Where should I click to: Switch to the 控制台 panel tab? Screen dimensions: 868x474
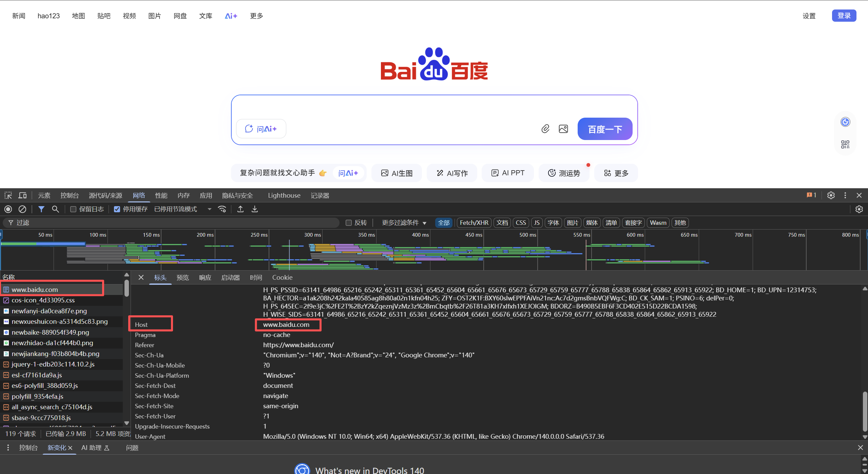click(70, 195)
